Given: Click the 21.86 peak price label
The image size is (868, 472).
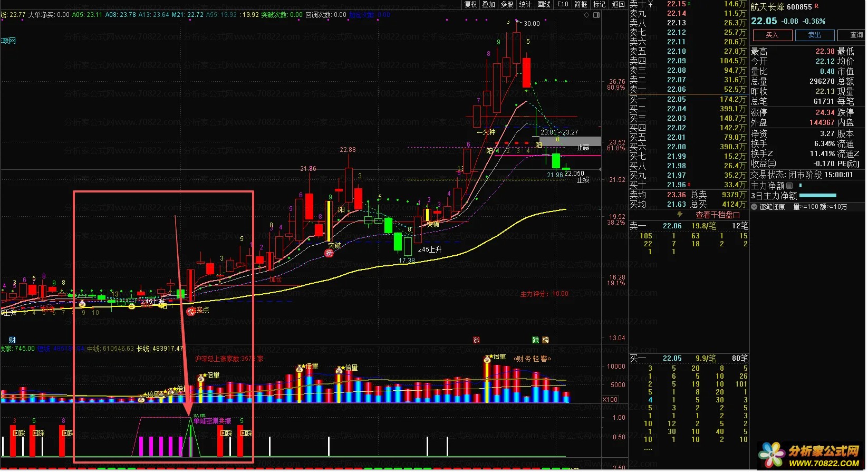Looking at the screenshot, I should click(x=308, y=169).
